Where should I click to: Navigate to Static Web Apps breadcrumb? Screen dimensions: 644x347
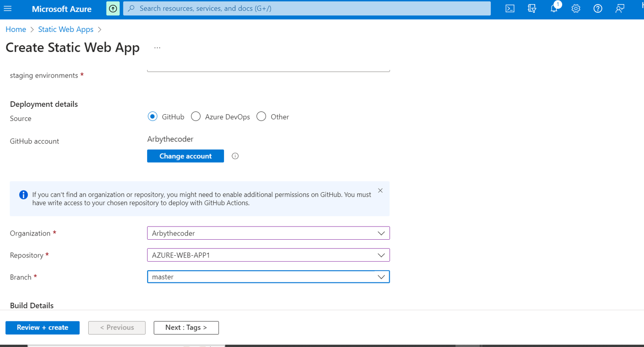(66, 29)
